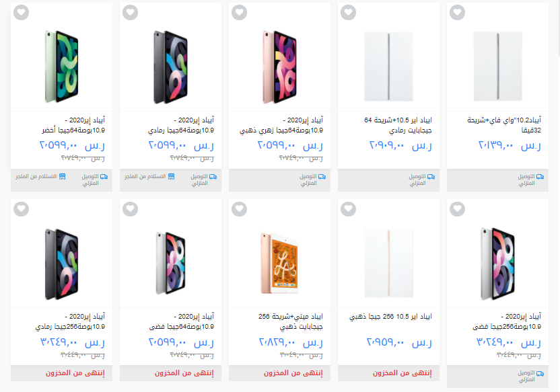
Task: Click heart on gray iPad Air 256GB card
Action: point(21,209)
